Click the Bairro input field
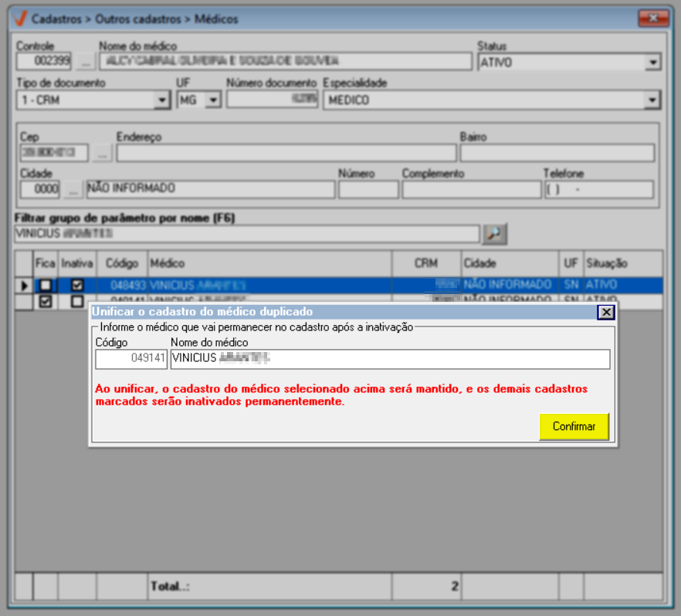Image resolution: width=681 pixels, height=616 pixels. coord(557,154)
